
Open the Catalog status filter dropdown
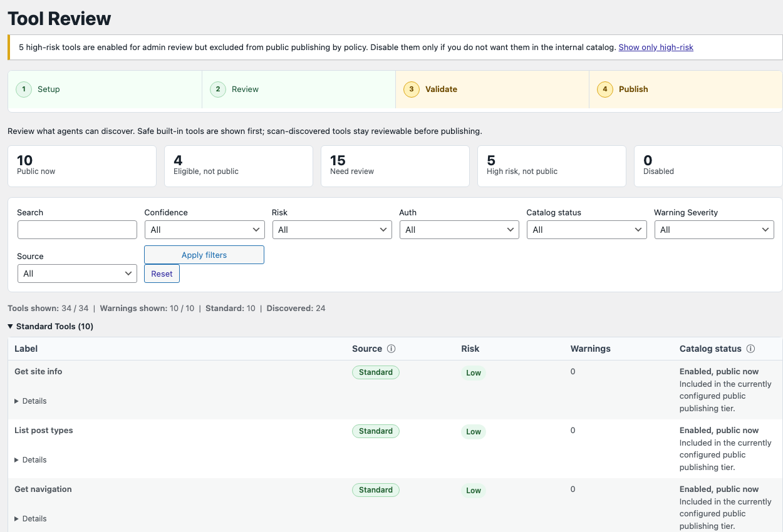point(586,230)
